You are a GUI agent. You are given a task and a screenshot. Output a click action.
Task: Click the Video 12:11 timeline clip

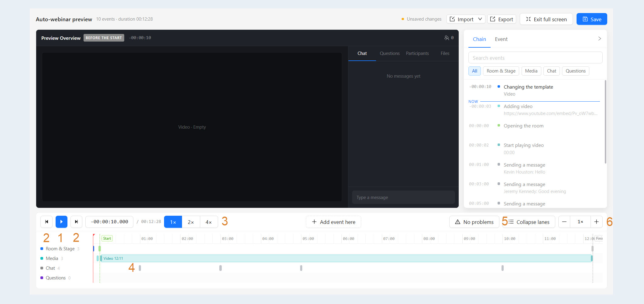click(346, 258)
